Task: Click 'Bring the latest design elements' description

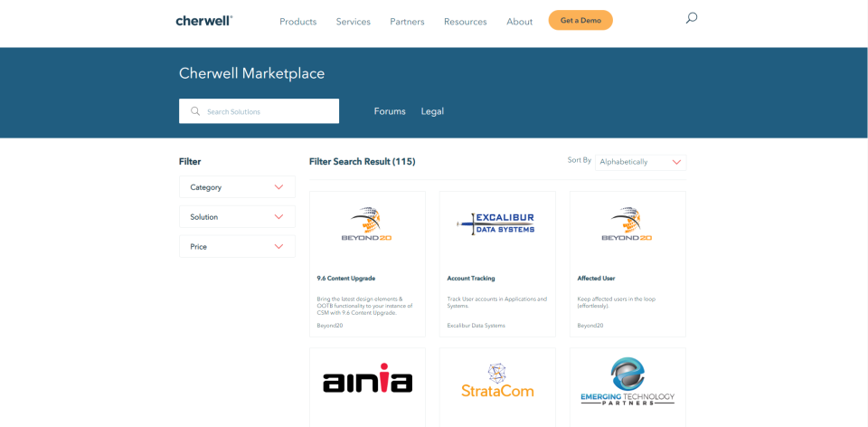Action: pos(364,306)
